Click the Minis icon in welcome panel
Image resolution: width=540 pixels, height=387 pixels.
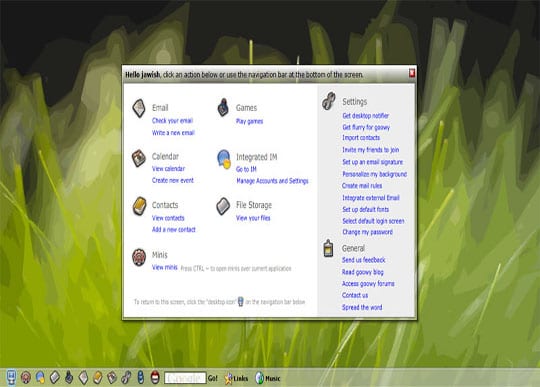tap(139, 257)
